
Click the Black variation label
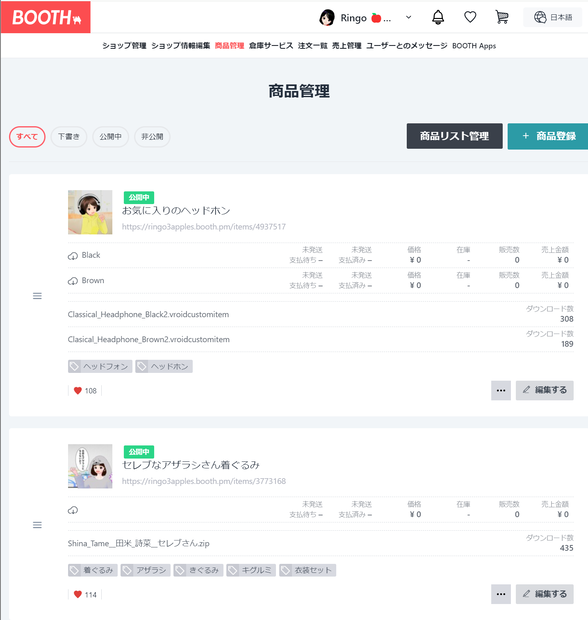pos(91,255)
